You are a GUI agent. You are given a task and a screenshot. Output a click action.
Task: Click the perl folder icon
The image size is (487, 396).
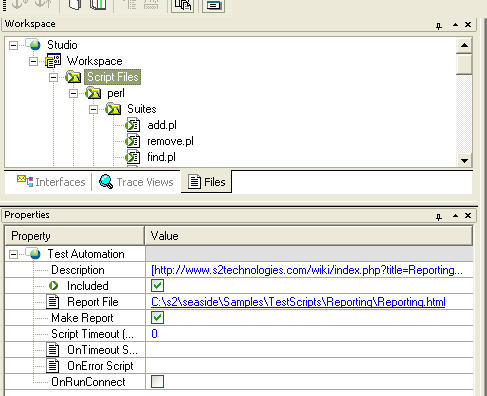(93, 93)
